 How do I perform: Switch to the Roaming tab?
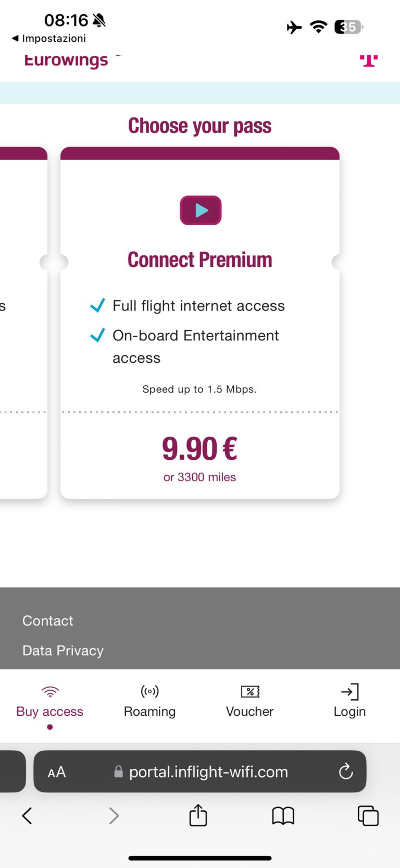pyautogui.click(x=149, y=702)
